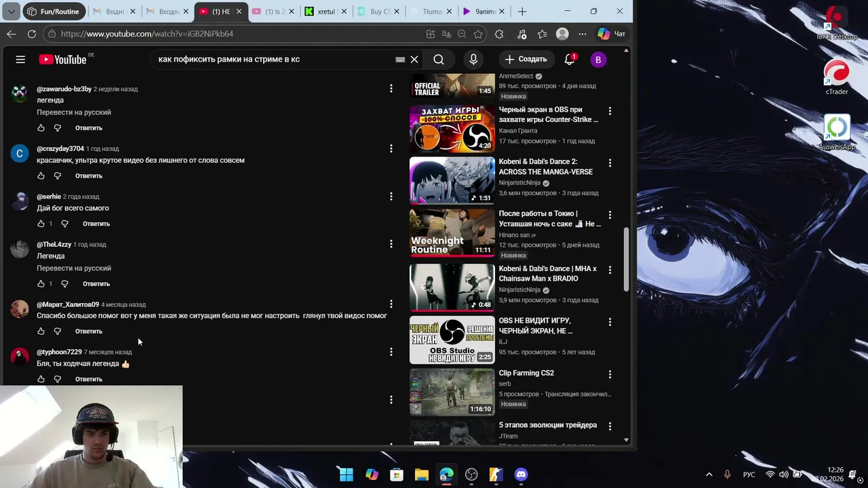Image resolution: width=868 pixels, height=488 pixels.
Task: Open AusweisApp desktop shortcut
Action: [837, 133]
